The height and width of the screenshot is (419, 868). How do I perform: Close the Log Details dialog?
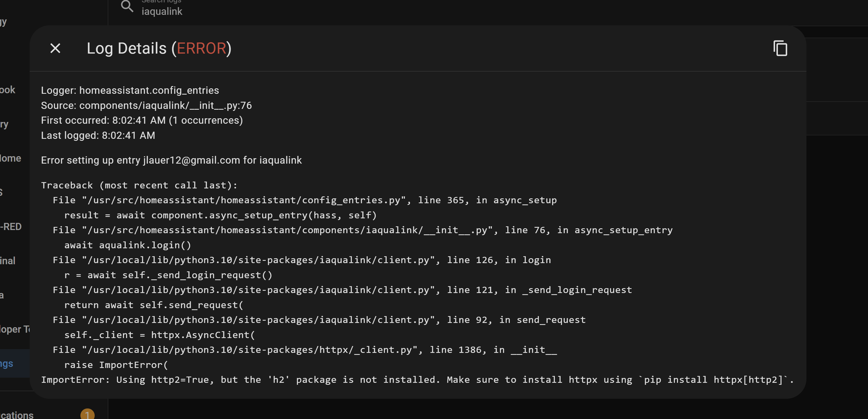(55, 48)
